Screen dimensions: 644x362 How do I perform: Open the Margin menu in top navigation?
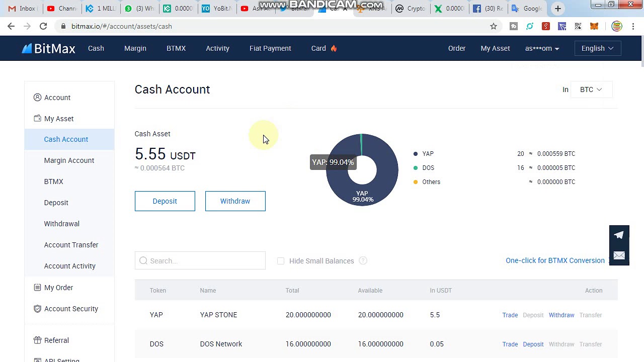pyautogui.click(x=135, y=48)
